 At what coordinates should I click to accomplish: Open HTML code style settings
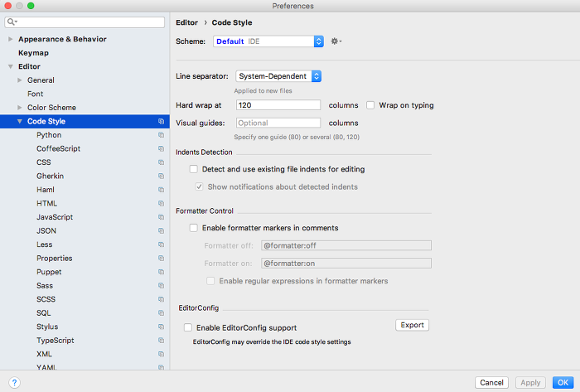pyautogui.click(x=46, y=203)
